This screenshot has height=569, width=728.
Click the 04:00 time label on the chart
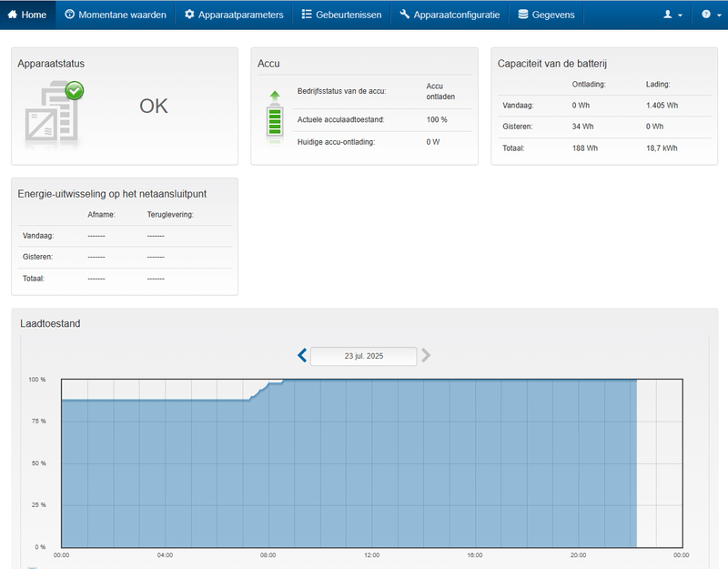[165, 555]
